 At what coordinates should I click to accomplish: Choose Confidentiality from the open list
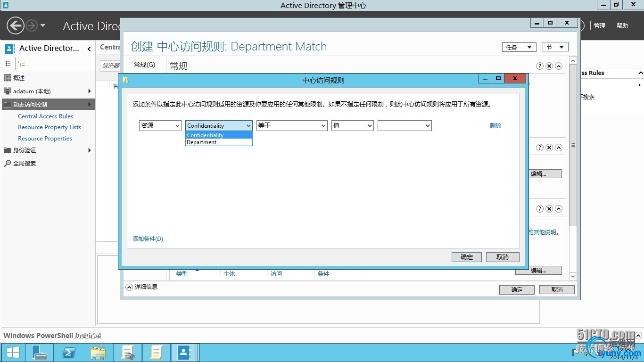point(219,135)
